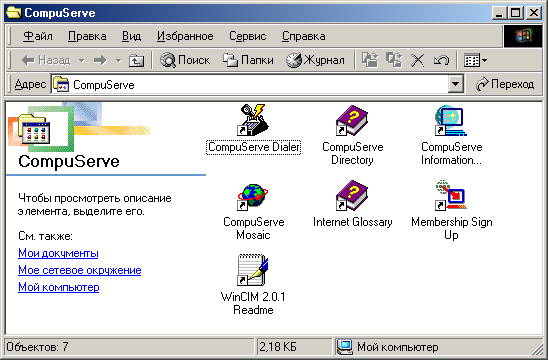The image size is (548, 360).
Task: Select the Membership Sign Up icon
Action: pos(451,195)
